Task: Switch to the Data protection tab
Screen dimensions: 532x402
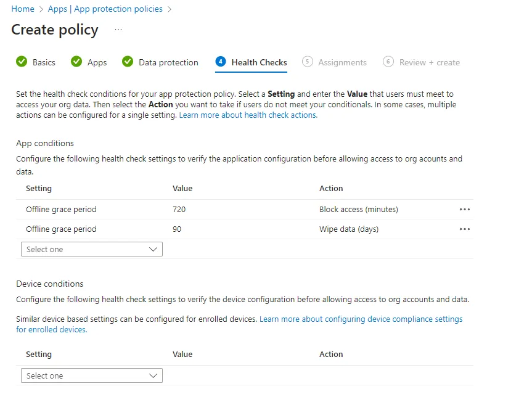Action: pyautogui.click(x=168, y=62)
